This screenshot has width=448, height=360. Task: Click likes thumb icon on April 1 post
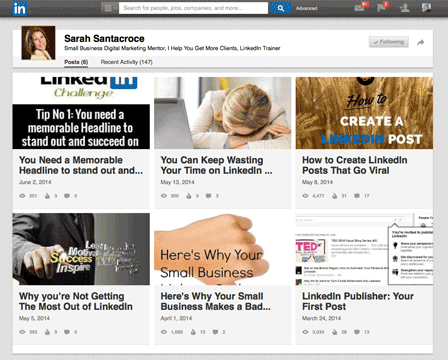click(x=193, y=332)
